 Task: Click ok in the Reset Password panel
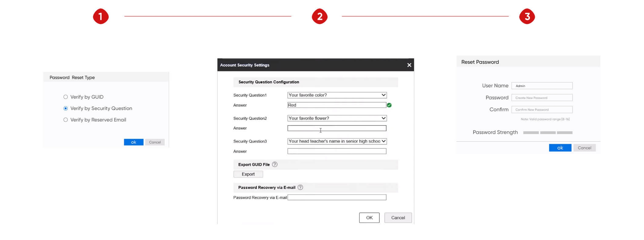coord(560,148)
